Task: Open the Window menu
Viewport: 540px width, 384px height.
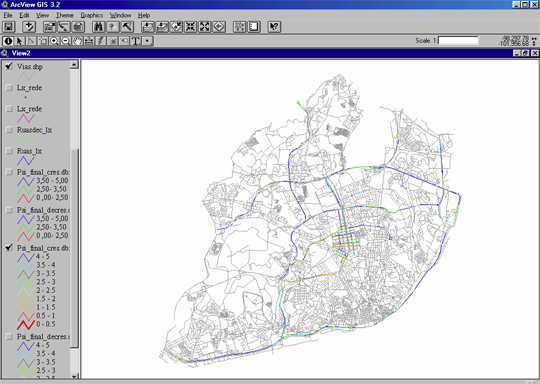Action: pos(120,15)
